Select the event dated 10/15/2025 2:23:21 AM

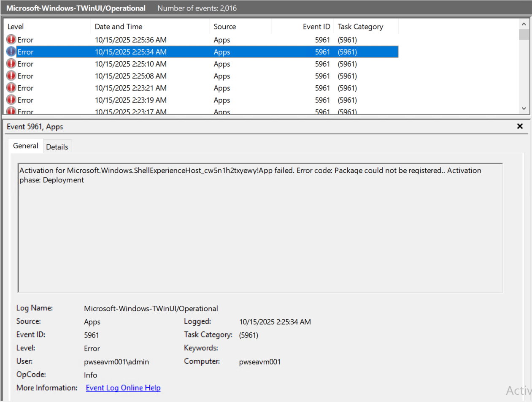(x=201, y=88)
